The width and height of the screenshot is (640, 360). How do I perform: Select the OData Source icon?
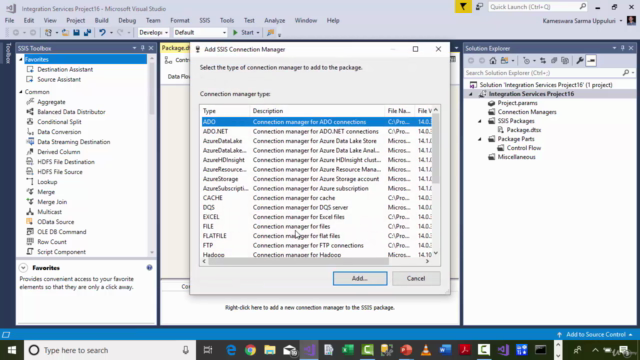(x=30, y=222)
